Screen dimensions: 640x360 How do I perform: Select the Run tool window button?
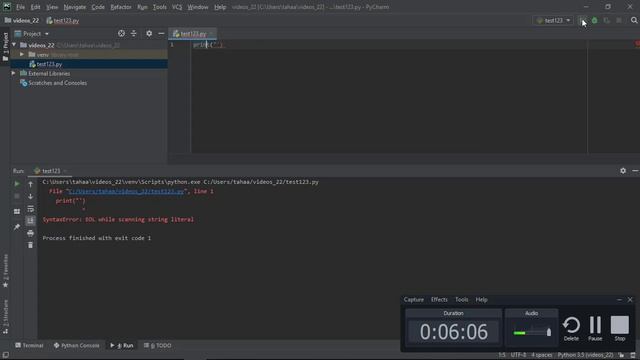click(x=122, y=345)
